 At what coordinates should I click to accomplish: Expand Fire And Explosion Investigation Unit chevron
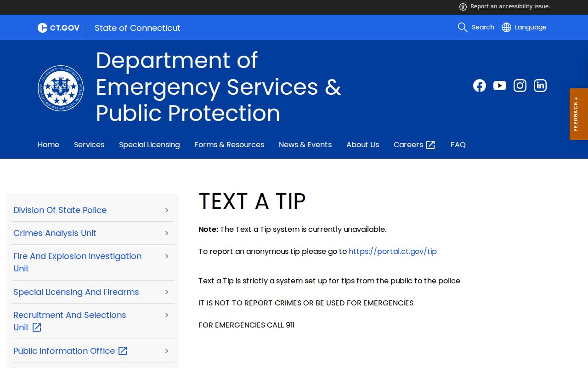click(167, 256)
